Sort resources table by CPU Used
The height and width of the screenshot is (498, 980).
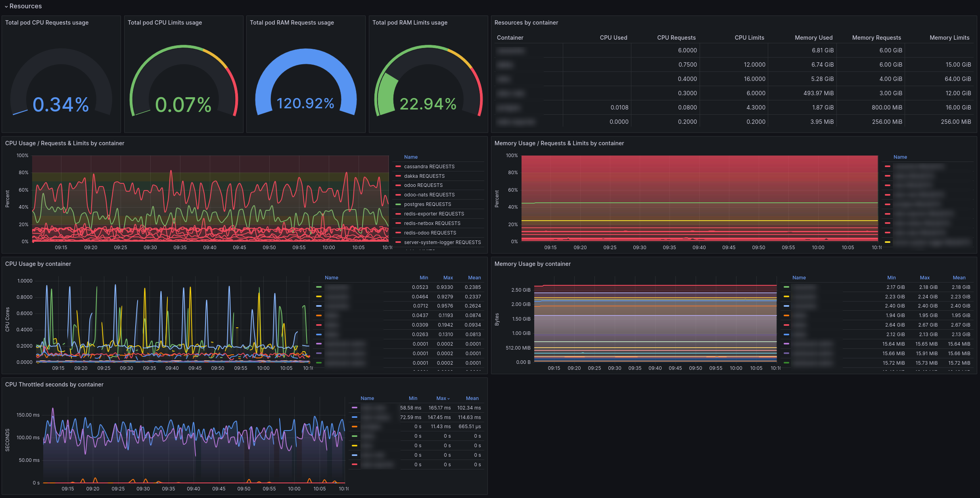click(613, 38)
